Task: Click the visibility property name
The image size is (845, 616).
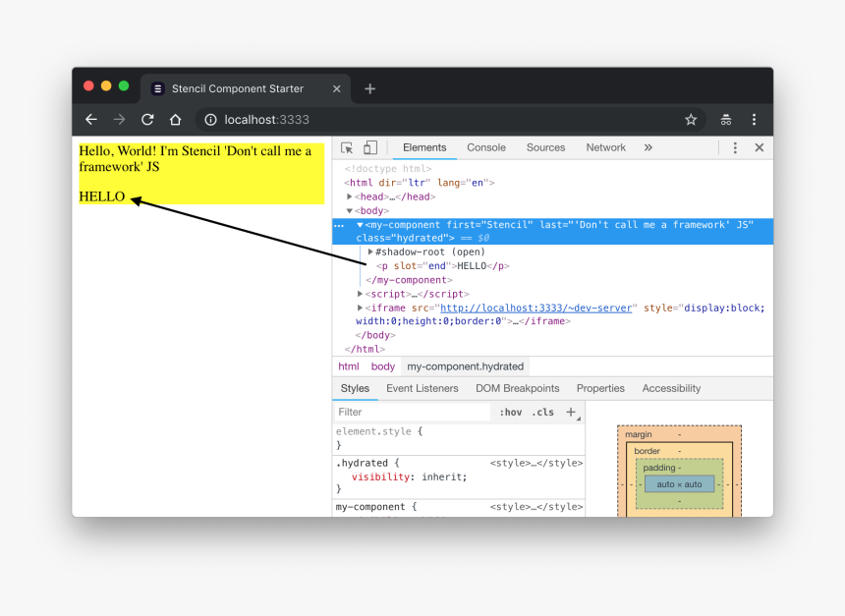Action: click(380, 476)
